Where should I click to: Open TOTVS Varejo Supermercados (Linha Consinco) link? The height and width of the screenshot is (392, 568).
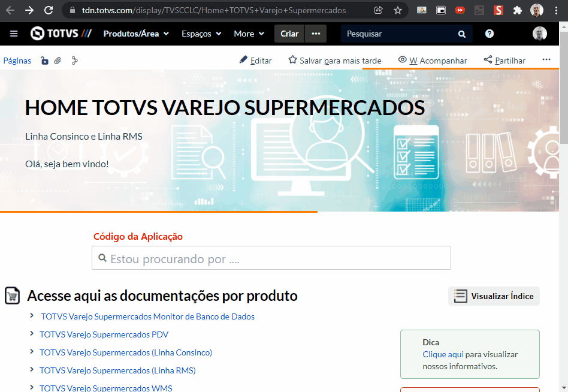coord(126,352)
